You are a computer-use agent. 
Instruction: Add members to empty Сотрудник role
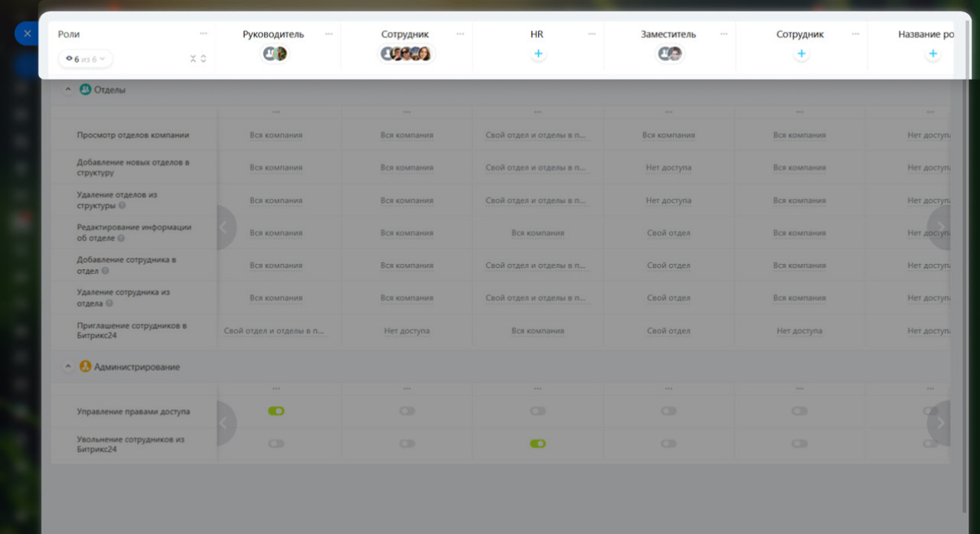[x=801, y=54]
